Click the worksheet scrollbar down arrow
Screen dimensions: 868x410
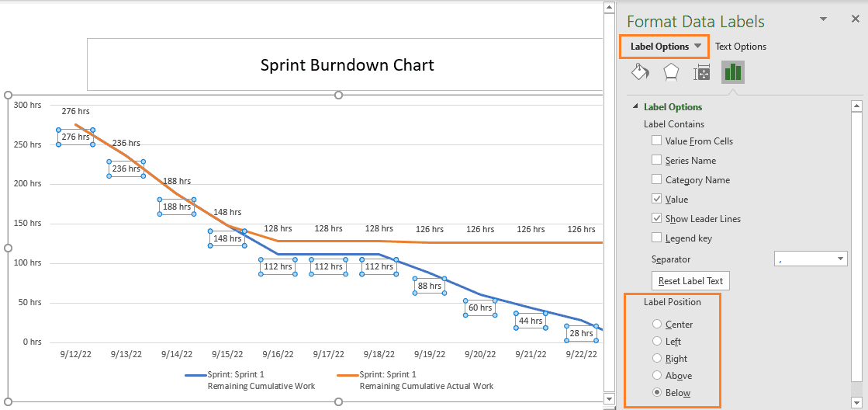coord(609,399)
